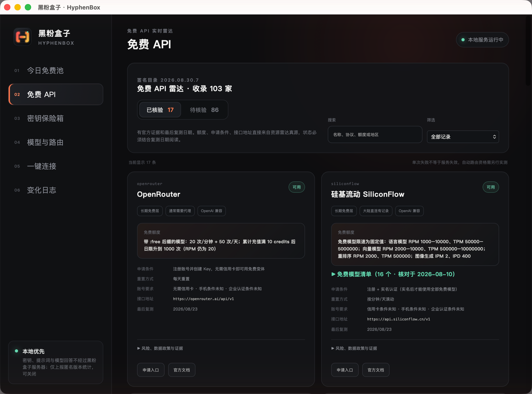The image size is (532, 394).
Task: Expand 风险、数据政策与证据 under OpenRouter
Action: tap(160, 348)
